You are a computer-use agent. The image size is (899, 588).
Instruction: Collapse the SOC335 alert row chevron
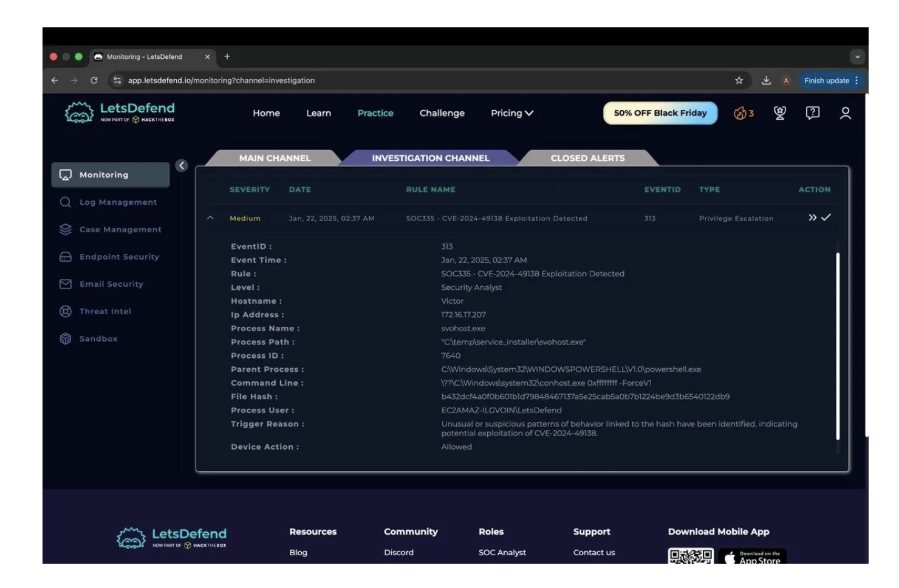(x=210, y=218)
